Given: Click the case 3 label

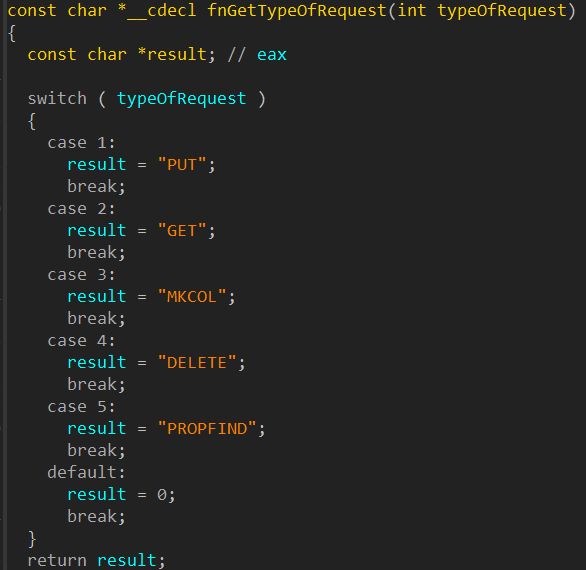Looking at the screenshot, I should (81, 275).
